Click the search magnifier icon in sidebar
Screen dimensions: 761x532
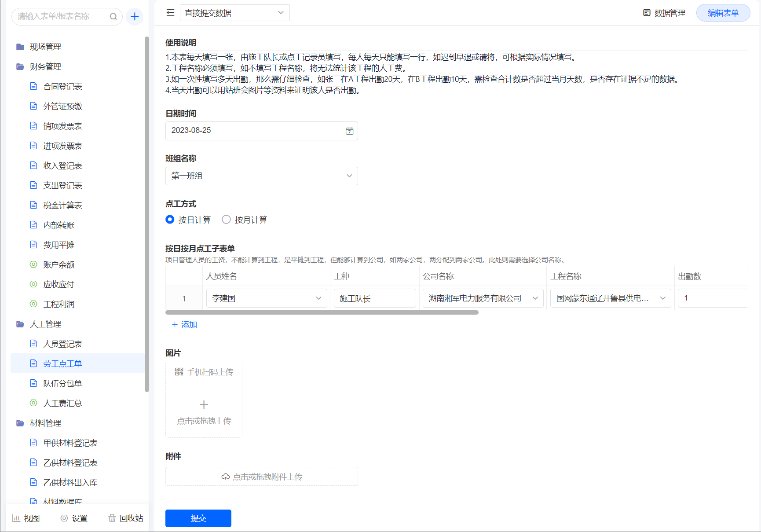(x=113, y=17)
